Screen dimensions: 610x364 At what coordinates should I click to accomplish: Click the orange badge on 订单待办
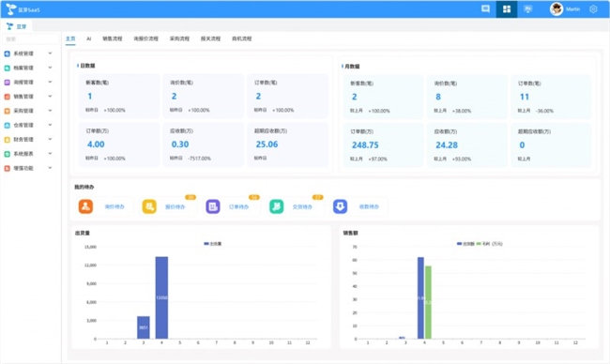(254, 197)
